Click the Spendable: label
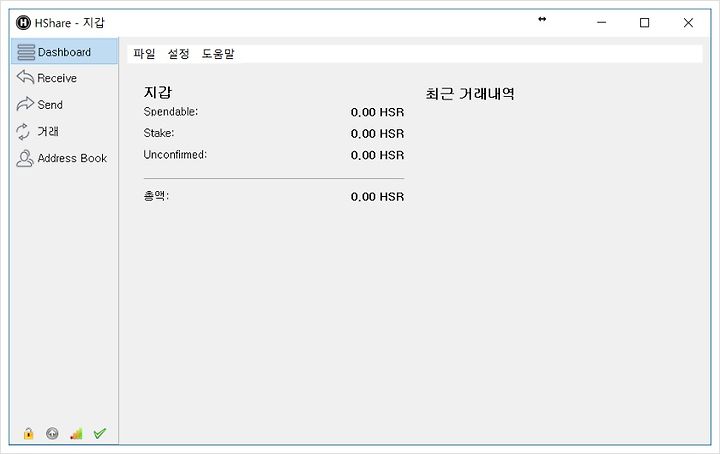720x454 pixels. pos(170,112)
